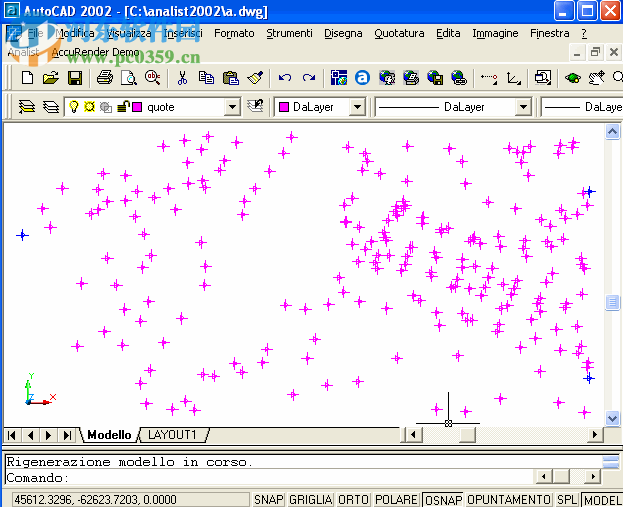Toggle the SPL button in status bar
This screenshot has height=507, width=623.
[x=567, y=499]
